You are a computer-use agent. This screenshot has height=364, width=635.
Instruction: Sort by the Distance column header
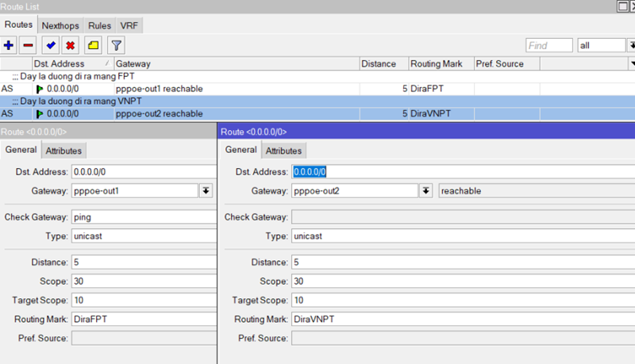(383, 63)
